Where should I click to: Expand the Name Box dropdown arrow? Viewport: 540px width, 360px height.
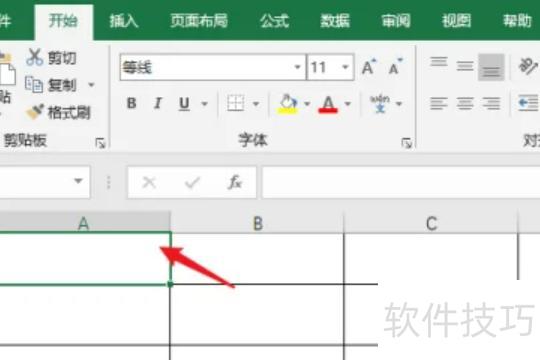pos(79,181)
